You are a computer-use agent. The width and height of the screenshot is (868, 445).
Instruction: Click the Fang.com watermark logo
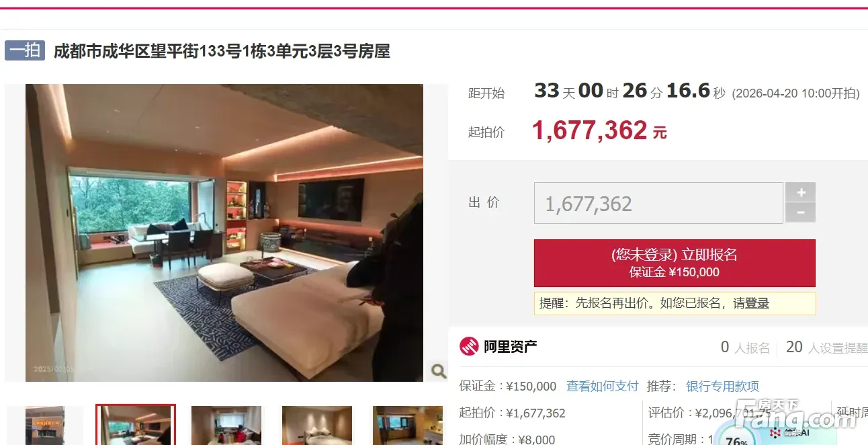click(x=795, y=415)
